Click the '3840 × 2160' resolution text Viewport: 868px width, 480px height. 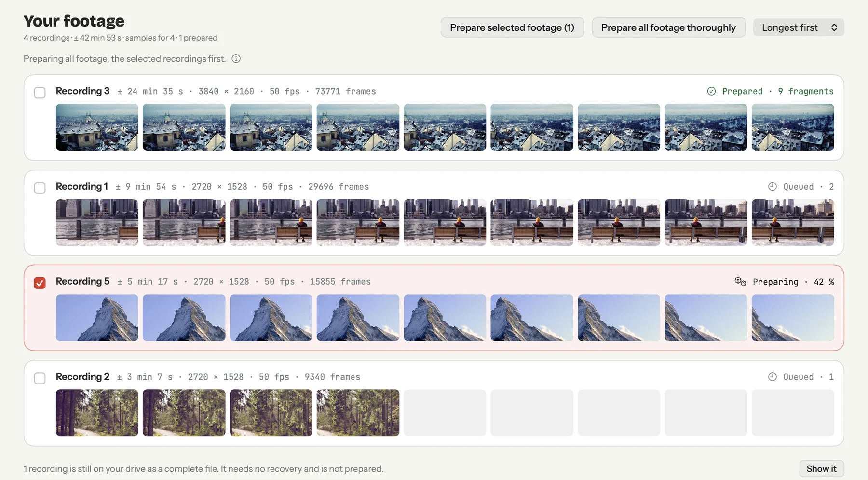(226, 91)
